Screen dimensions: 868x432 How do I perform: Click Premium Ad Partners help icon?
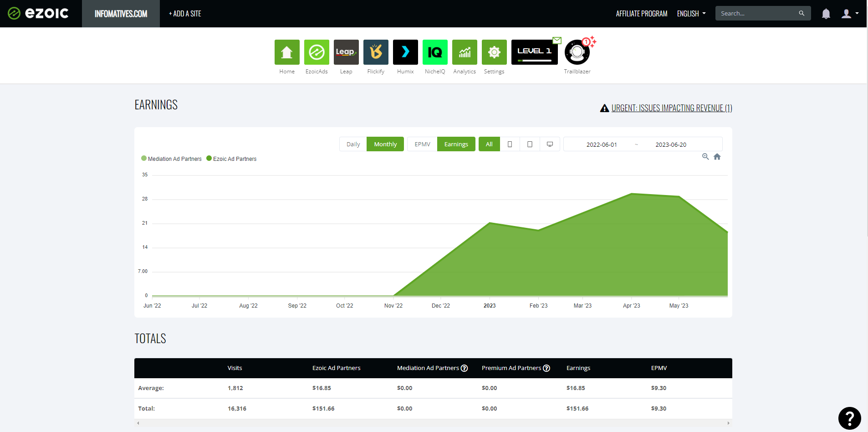click(546, 368)
